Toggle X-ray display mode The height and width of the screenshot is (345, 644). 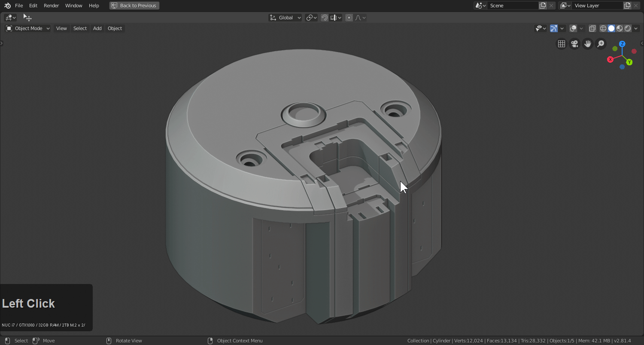pos(592,28)
